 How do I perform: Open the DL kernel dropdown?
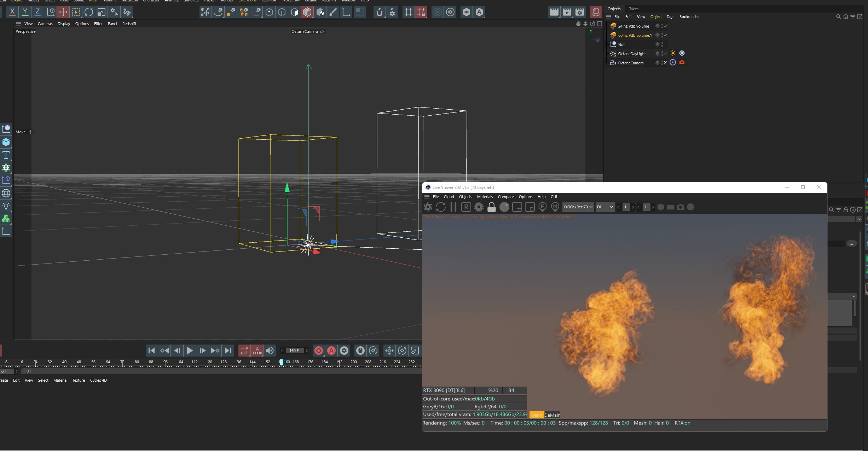pos(604,207)
